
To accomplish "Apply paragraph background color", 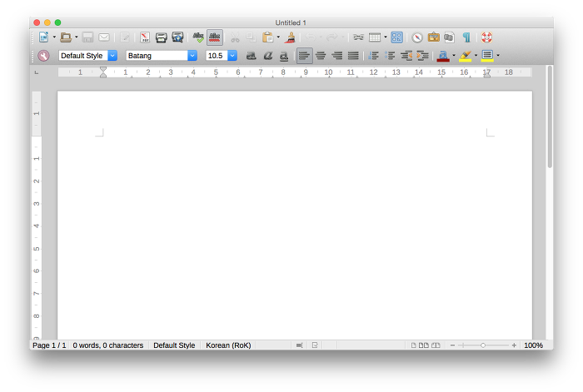I will coord(487,56).
